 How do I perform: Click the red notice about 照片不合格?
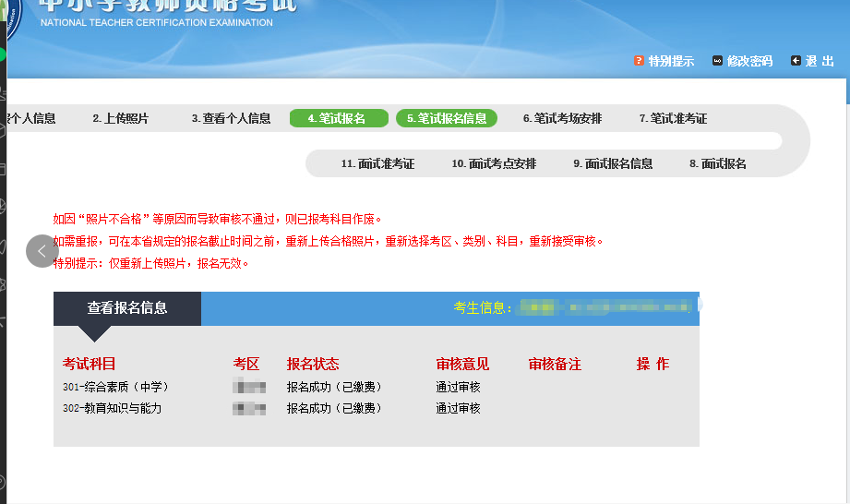(x=218, y=219)
